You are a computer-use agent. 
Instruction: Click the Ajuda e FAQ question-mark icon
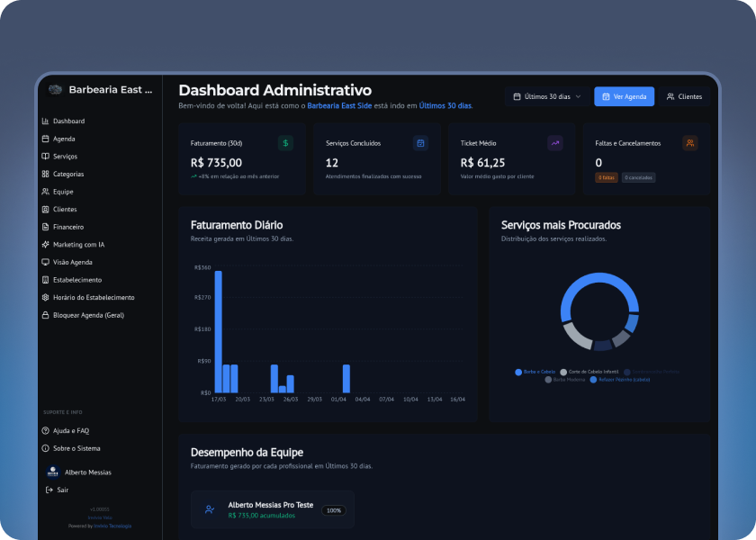pyautogui.click(x=45, y=430)
